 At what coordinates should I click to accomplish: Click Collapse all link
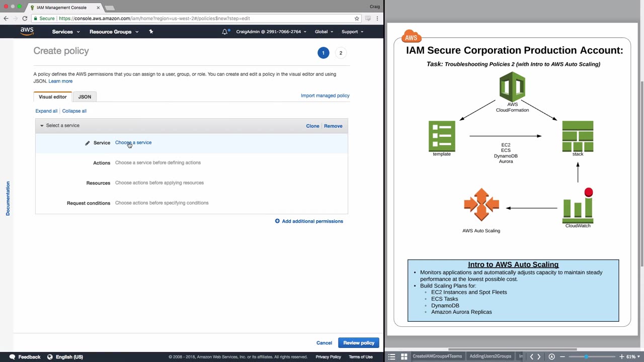coord(74,111)
